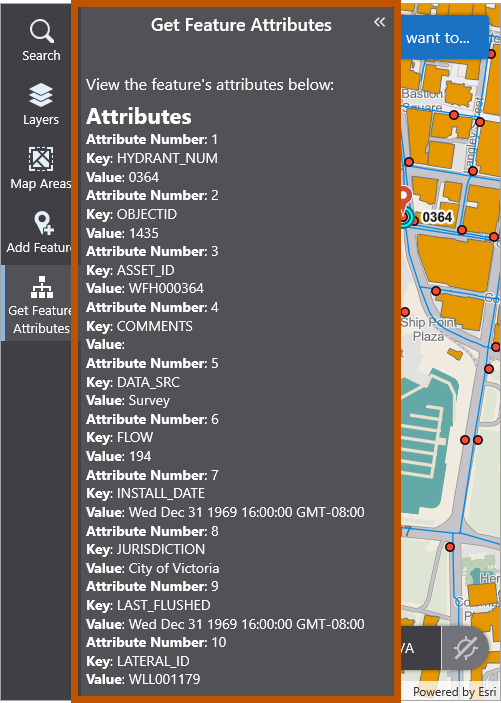The height and width of the screenshot is (703, 501).
Task: Collapse the panel with double chevron
Action: (x=379, y=22)
